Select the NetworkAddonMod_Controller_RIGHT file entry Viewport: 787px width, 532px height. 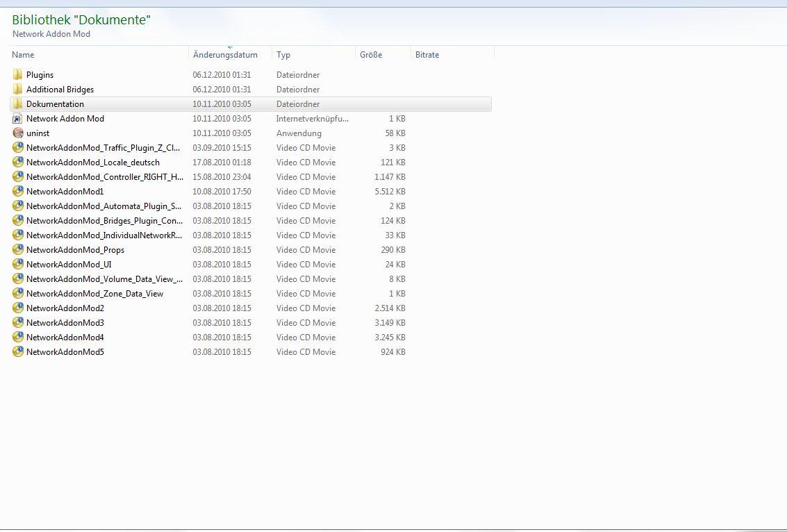(105, 177)
